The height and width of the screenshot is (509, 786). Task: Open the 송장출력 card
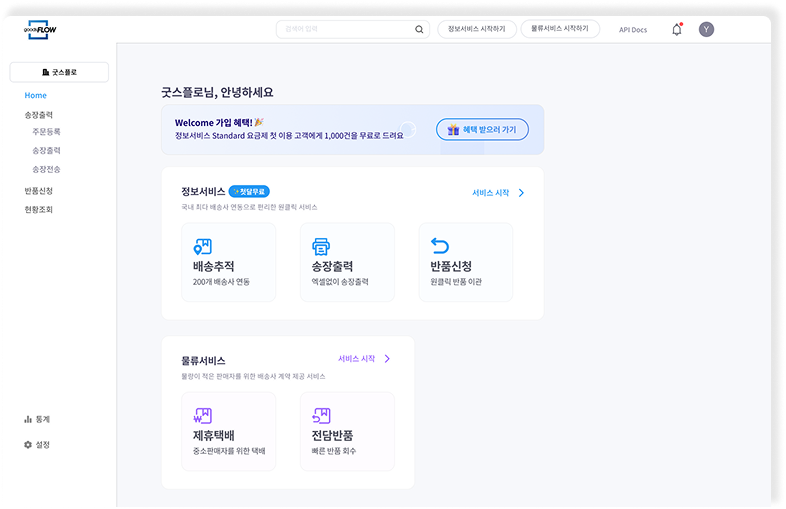(347, 262)
